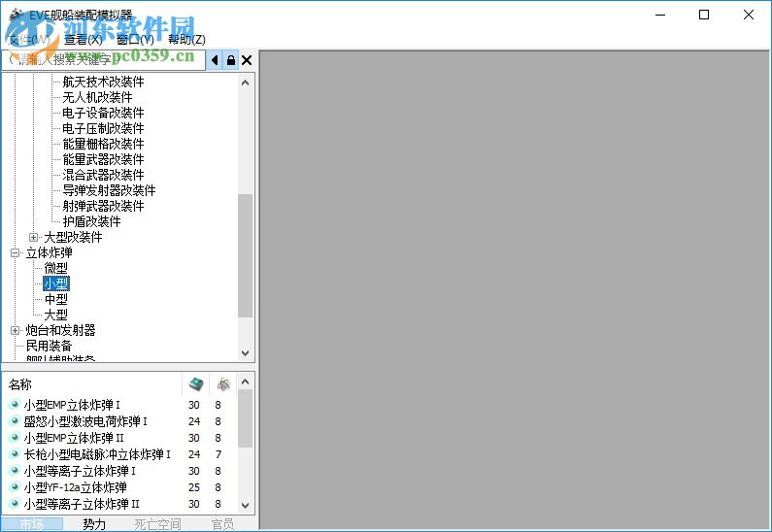772x532 pixels.
Task: Collapse the 立体炸弹 tree node
Action: [x=16, y=253]
